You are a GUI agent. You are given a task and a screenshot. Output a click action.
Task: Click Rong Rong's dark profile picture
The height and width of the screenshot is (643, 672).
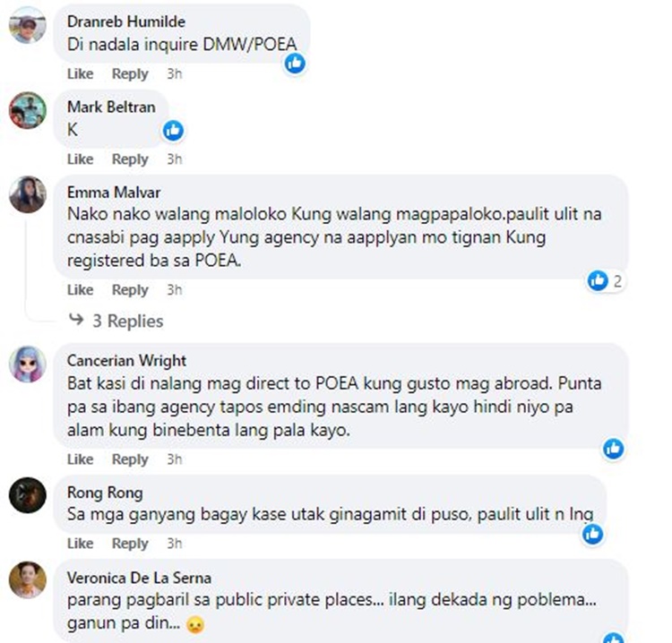coord(28,495)
